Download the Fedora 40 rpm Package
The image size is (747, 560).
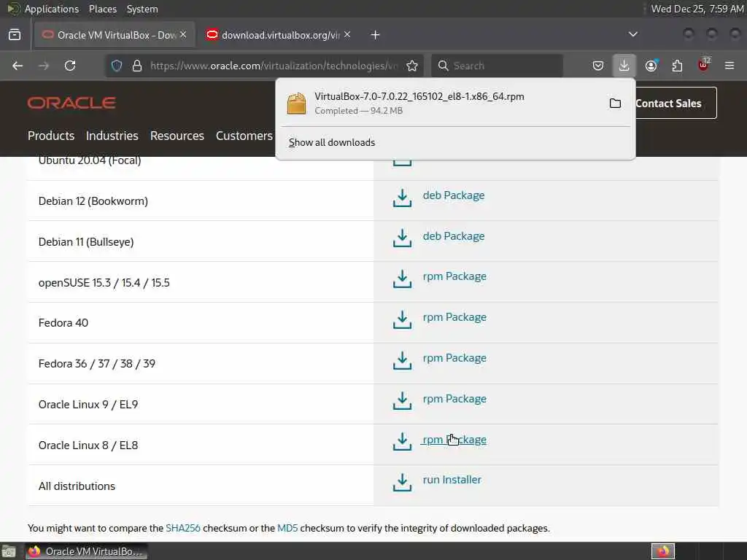click(454, 317)
